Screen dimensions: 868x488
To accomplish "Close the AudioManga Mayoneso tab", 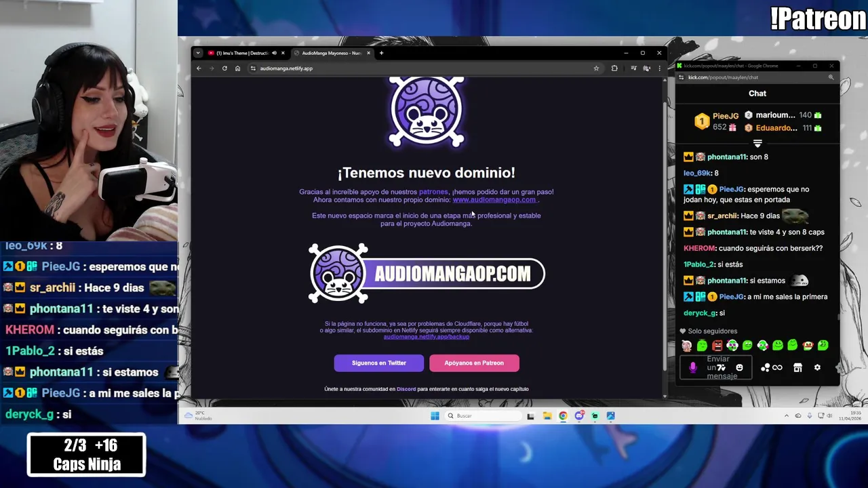I will pyautogui.click(x=369, y=53).
